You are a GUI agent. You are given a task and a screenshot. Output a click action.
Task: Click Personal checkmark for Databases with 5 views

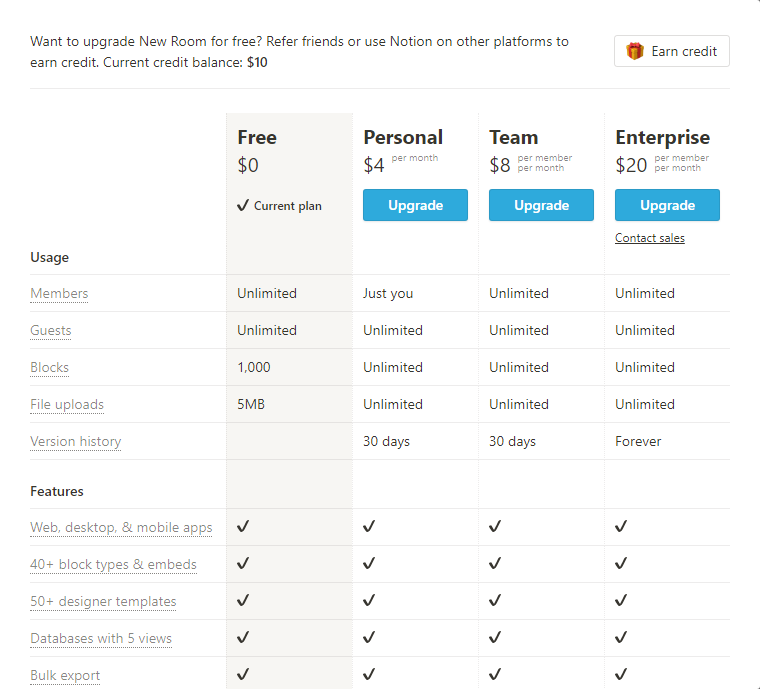369,638
